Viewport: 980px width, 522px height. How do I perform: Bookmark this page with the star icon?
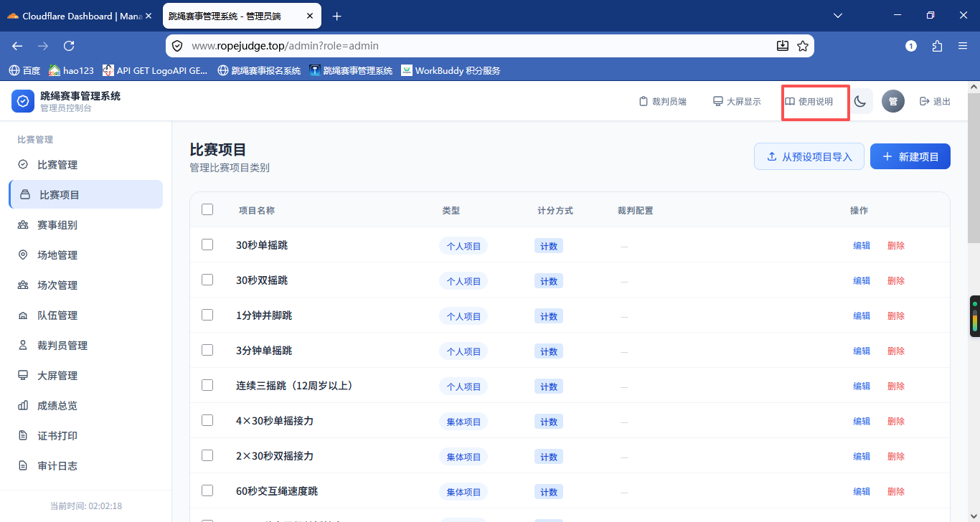[x=803, y=46]
